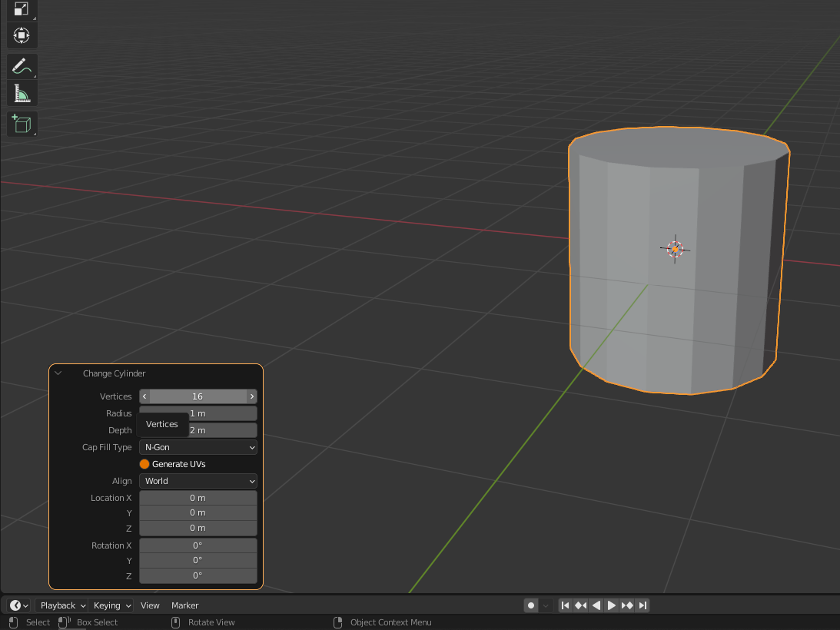Open the timeline editor type menu

[18, 605]
